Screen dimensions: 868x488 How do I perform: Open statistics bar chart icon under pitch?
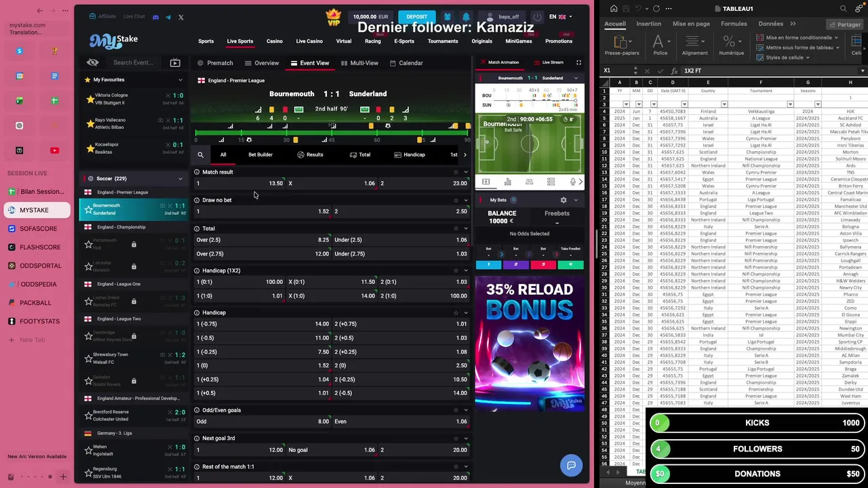[x=507, y=182]
